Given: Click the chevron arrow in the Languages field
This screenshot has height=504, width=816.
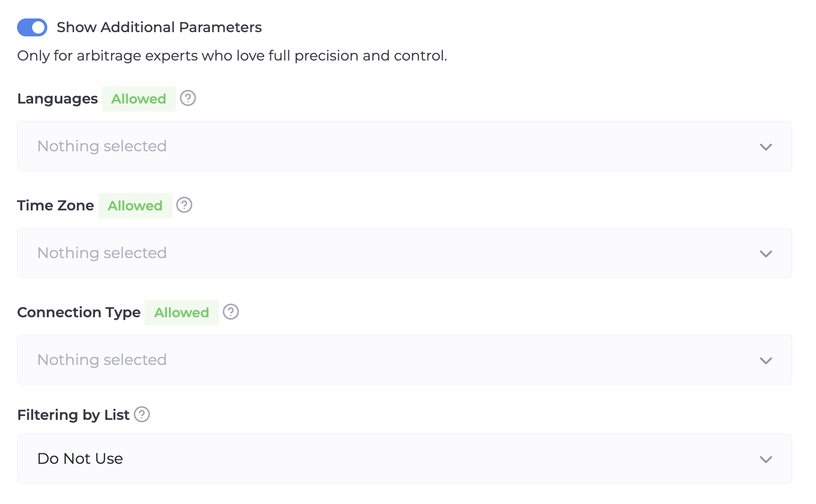Looking at the screenshot, I should tap(765, 147).
